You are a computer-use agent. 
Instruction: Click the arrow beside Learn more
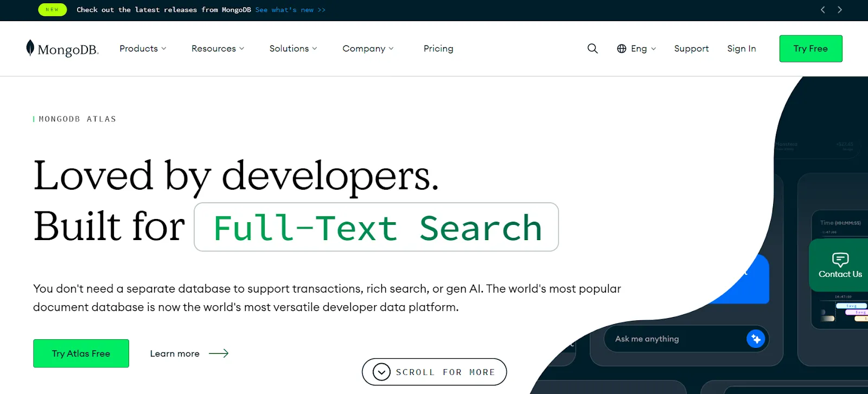click(x=219, y=353)
